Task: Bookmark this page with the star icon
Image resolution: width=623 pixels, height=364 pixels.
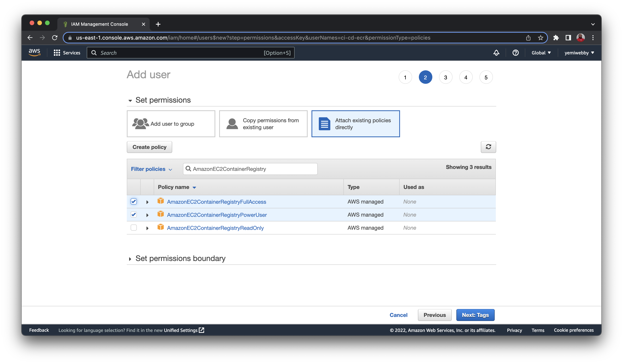Action: click(x=540, y=38)
